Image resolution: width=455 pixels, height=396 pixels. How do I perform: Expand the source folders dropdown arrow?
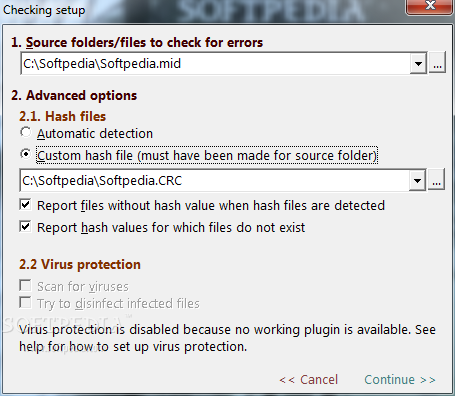(418, 63)
